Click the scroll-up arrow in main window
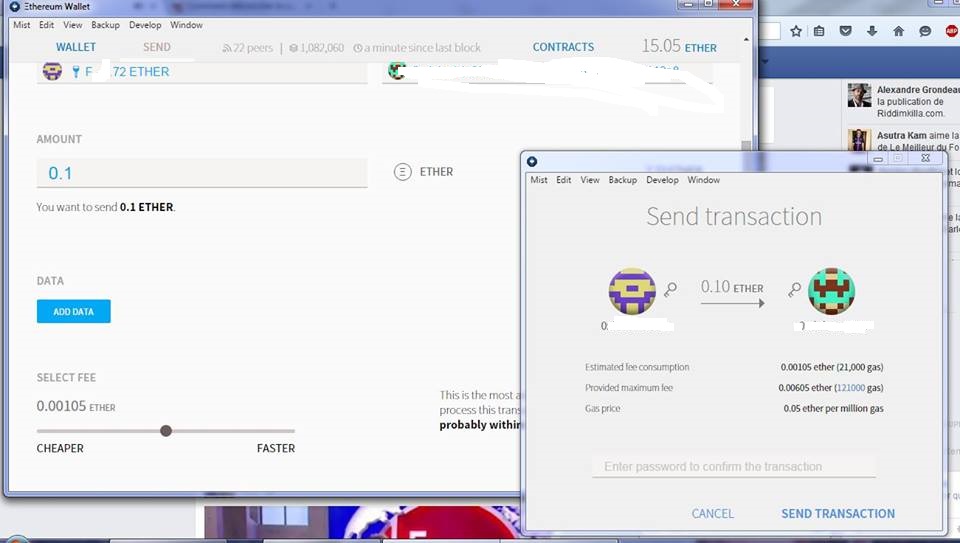Screen dimensions: 960x543 (746, 40)
